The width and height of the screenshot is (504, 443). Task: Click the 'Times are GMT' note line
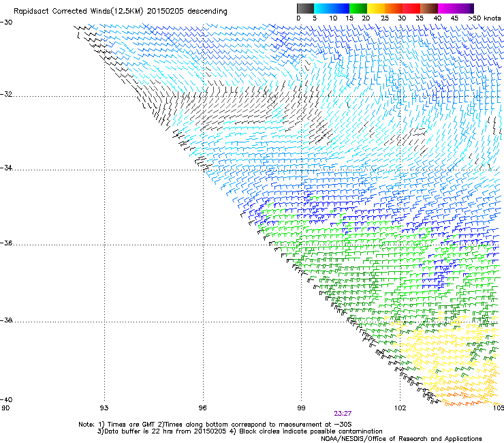click(x=215, y=425)
